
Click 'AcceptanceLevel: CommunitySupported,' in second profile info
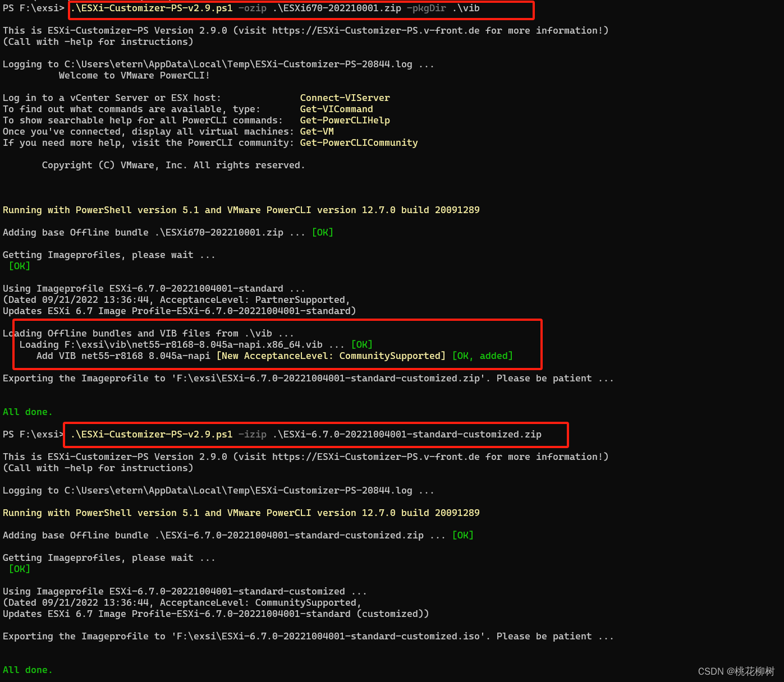pyautogui.click(x=261, y=603)
